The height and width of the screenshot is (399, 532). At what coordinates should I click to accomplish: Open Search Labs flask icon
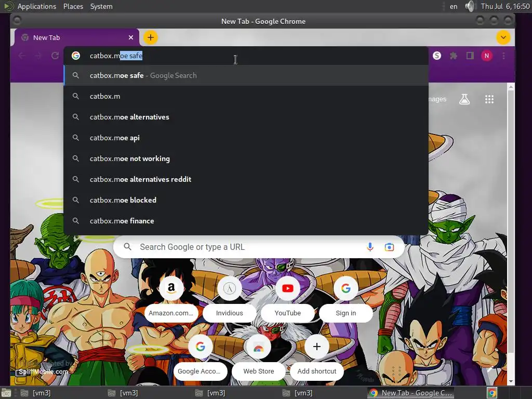pos(464,99)
